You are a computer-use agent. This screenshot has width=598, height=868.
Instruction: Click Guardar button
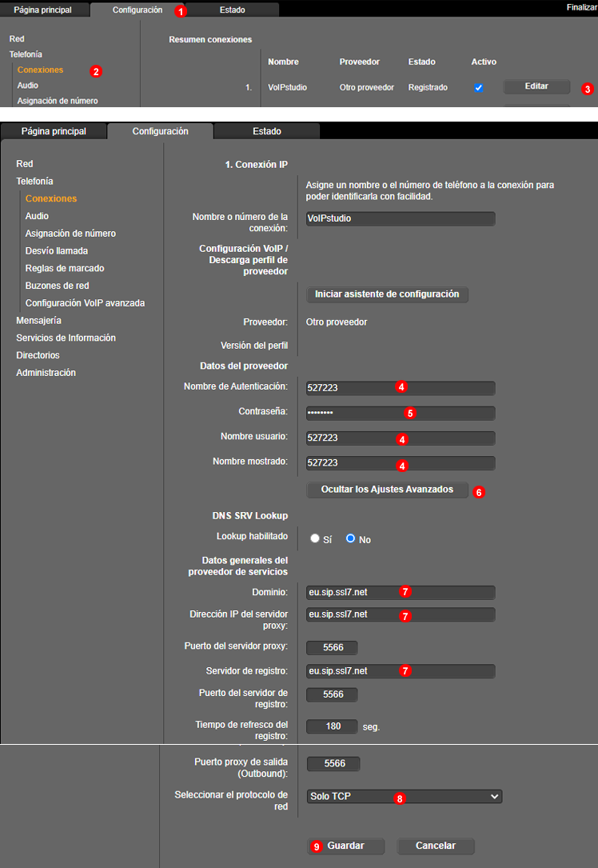click(345, 846)
